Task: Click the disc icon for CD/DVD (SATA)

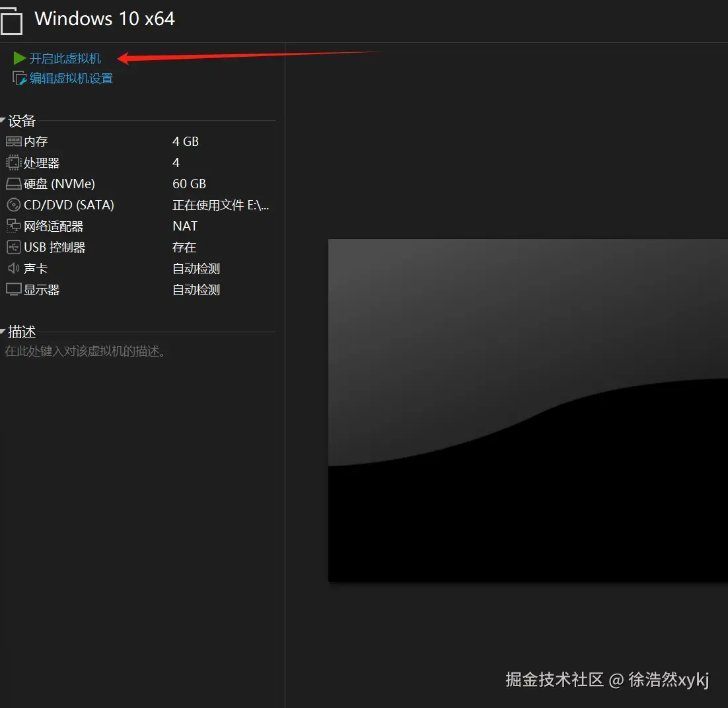Action: point(13,205)
